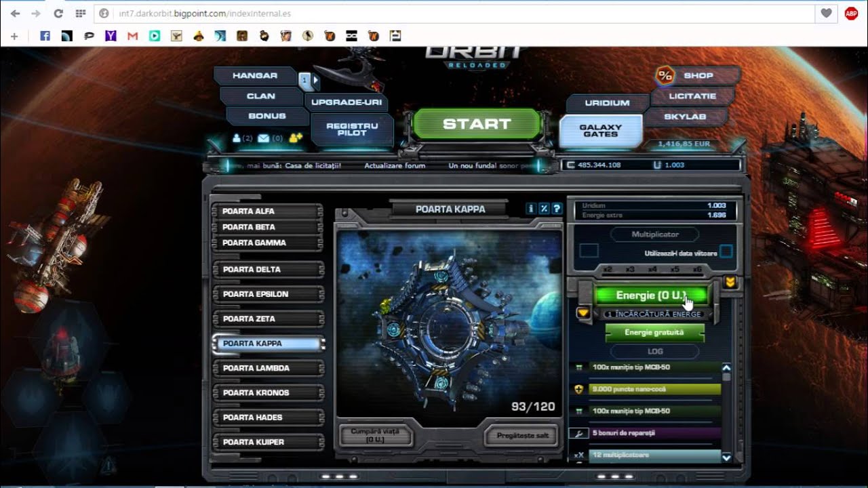Screen dimensions: 868x488
Task: Select POARTA EPSILON gate
Action: click(x=268, y=294)
